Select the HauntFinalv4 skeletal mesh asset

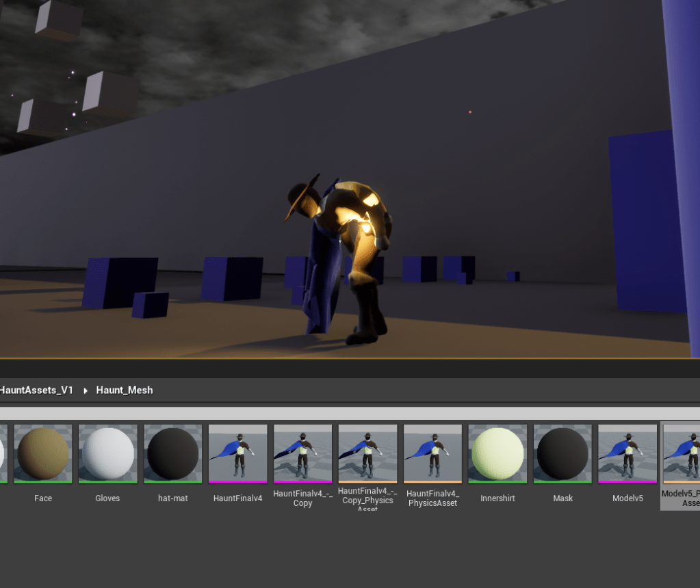point(237,453)
